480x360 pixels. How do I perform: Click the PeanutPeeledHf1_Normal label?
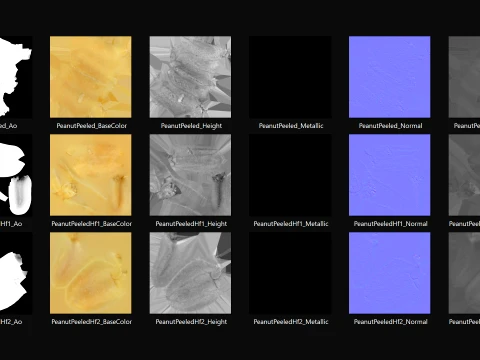(x=390, y=224)
